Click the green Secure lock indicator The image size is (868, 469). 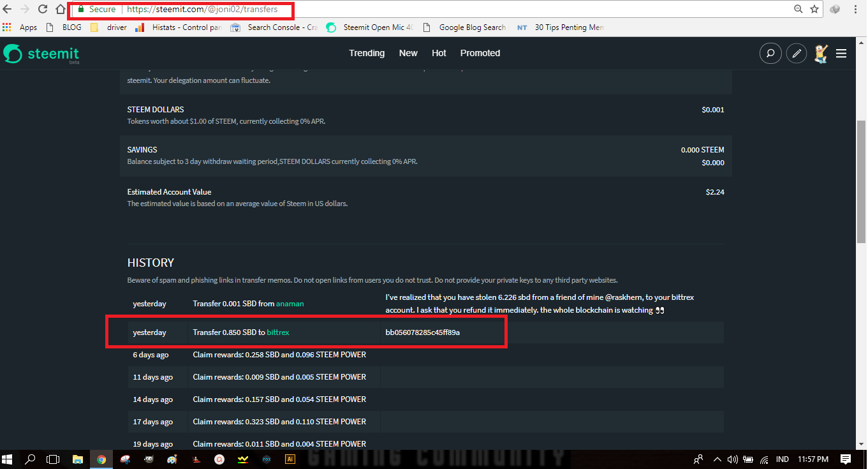coord(97,10)
